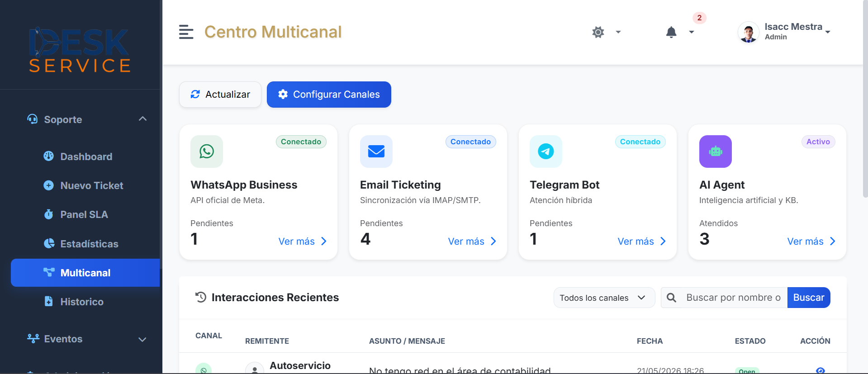Screen dimensions: 868x374
Task: Click the Activo badge on AI Agent
Action: coord(818,142)
